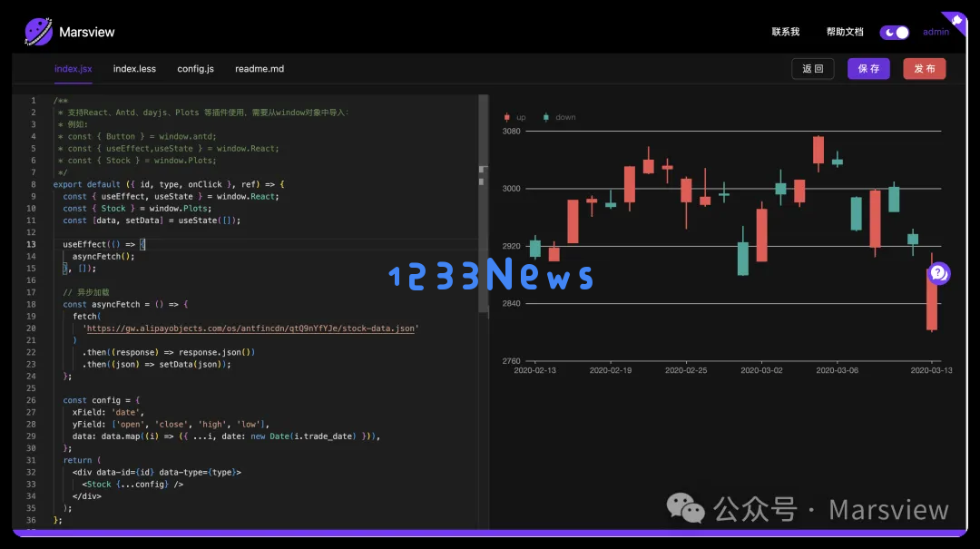Open the 联系我 contact link

pos(786,32)
